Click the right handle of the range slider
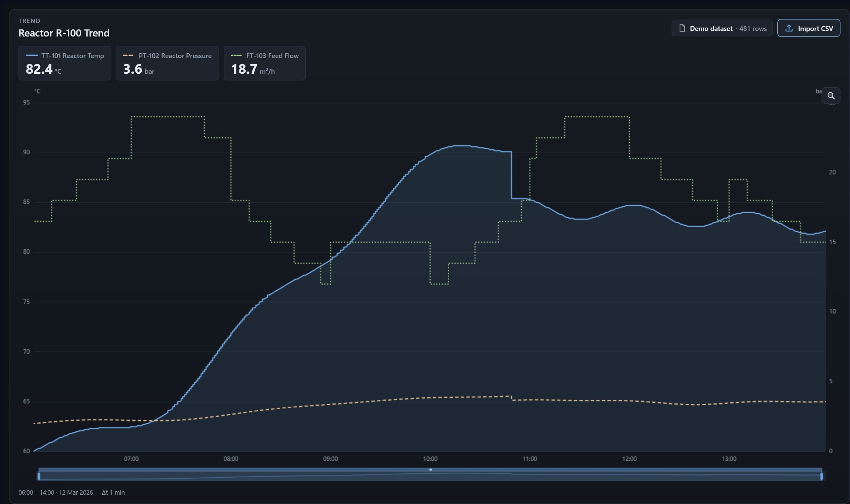 [x=822, y=476]
